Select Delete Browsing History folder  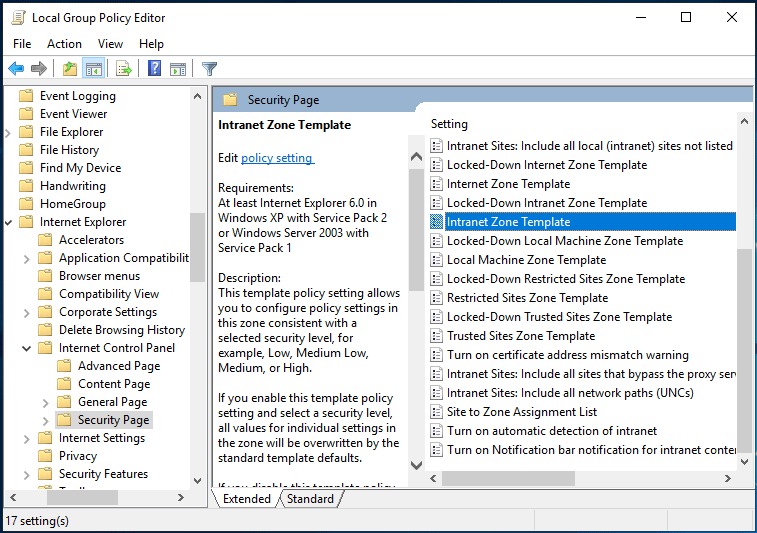122,330
